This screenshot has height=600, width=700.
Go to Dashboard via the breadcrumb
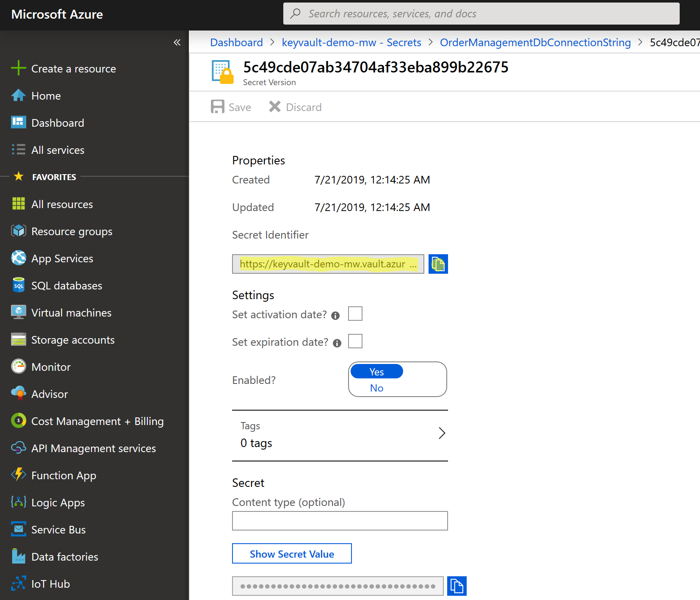pyautogui.click(x=236, y=42)
